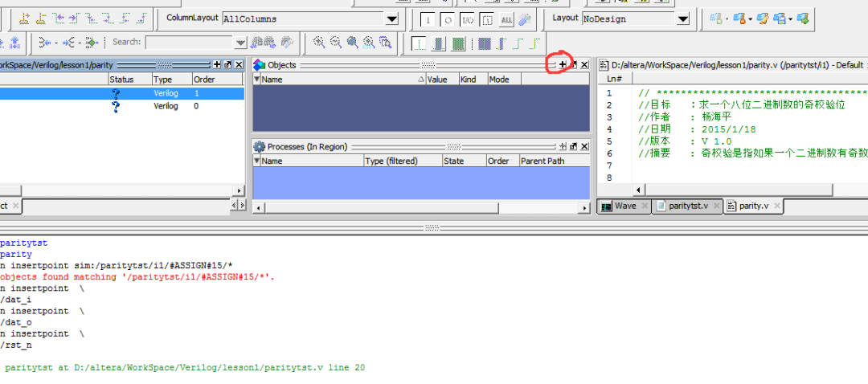The height and width of the screenshot is (384, 868).
Task: Sort Processes by Parent Path header
Action: click(x=554, y=161)
